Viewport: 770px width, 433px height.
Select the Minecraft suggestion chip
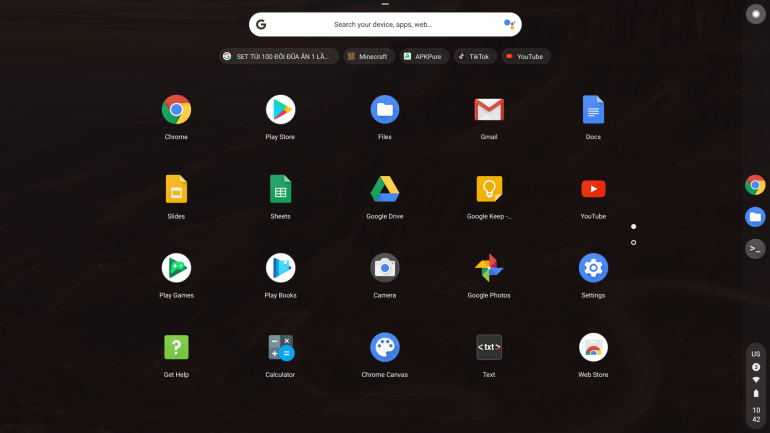(369, 56)
